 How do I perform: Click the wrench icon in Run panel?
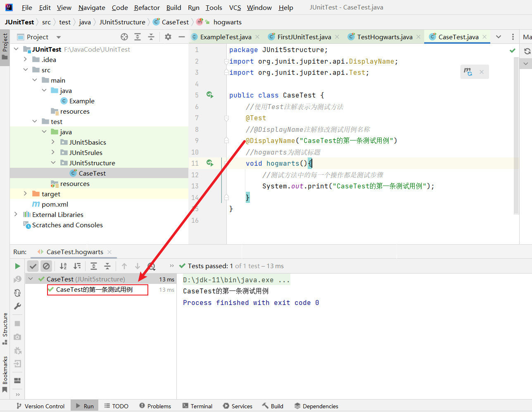(x=17, y=306)
